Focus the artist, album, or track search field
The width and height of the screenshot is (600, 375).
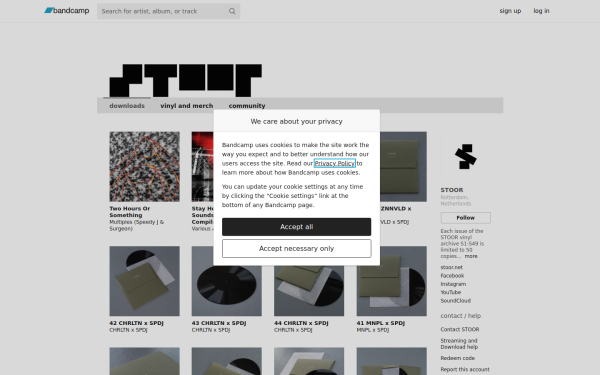(x=168, y=11)
